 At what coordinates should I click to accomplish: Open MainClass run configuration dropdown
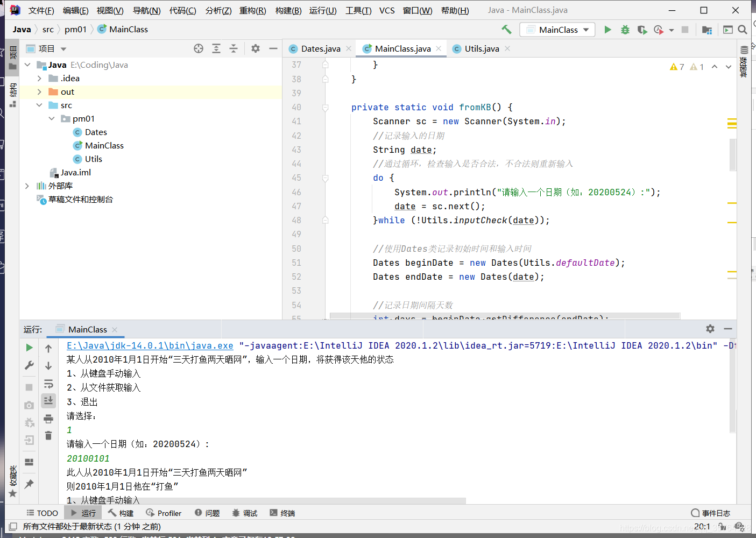pos(557,30)
